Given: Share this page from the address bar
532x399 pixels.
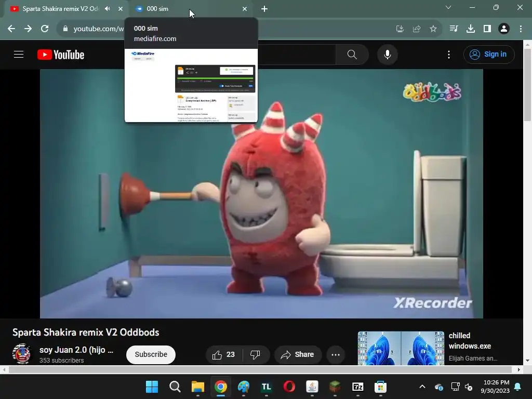Looking at the screenshot, I should pyautogui.click(x=417, y=29).
